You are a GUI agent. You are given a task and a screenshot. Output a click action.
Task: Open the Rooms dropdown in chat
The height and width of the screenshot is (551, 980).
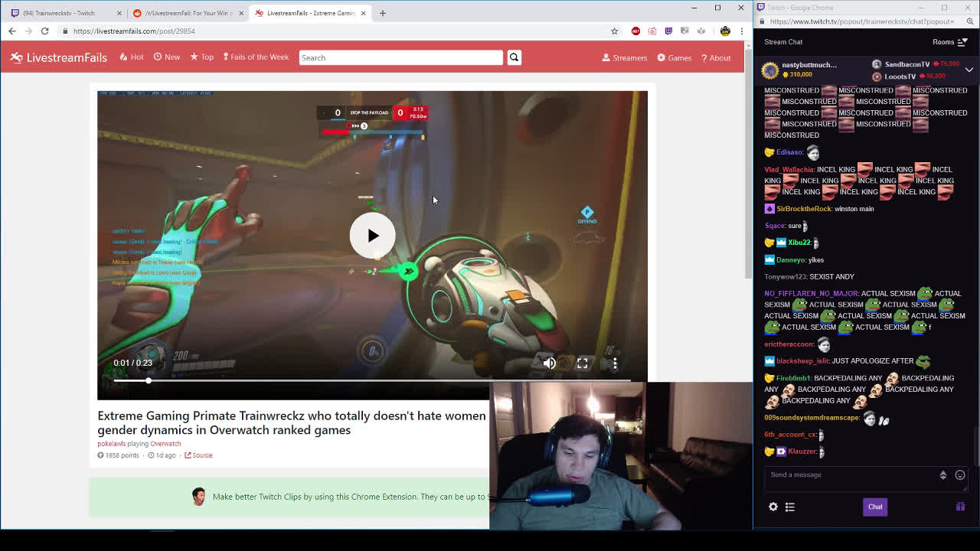click(x=949, y=42)
